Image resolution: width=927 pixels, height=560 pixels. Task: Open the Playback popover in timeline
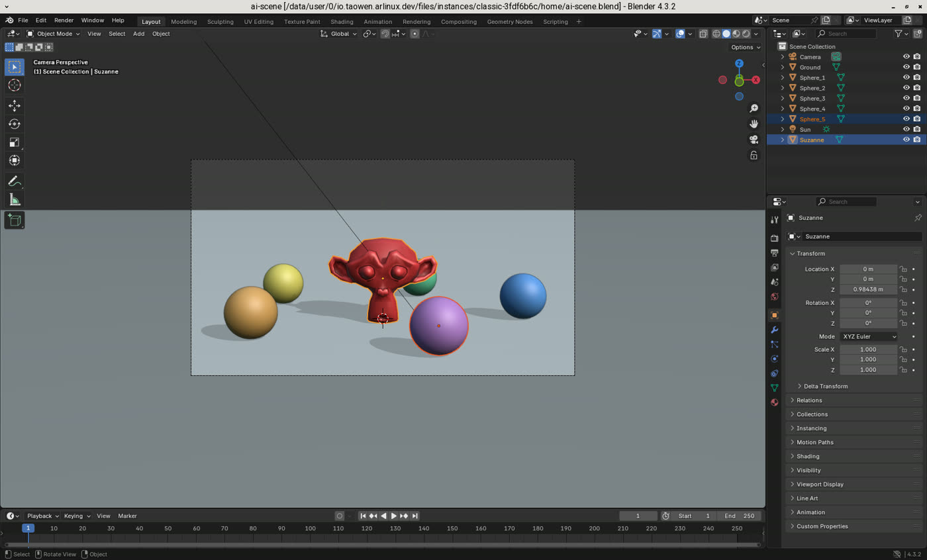coord(42,516)
